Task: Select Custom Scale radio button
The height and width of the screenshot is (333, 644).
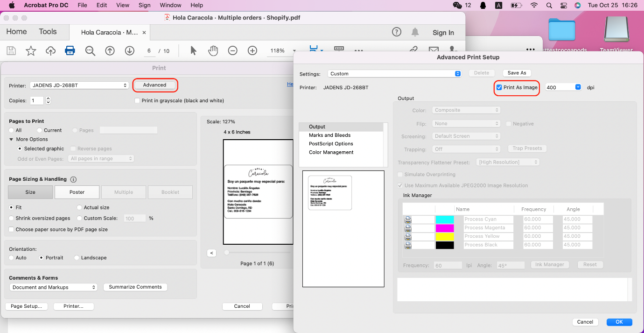Action: click(x=79, y=218)
